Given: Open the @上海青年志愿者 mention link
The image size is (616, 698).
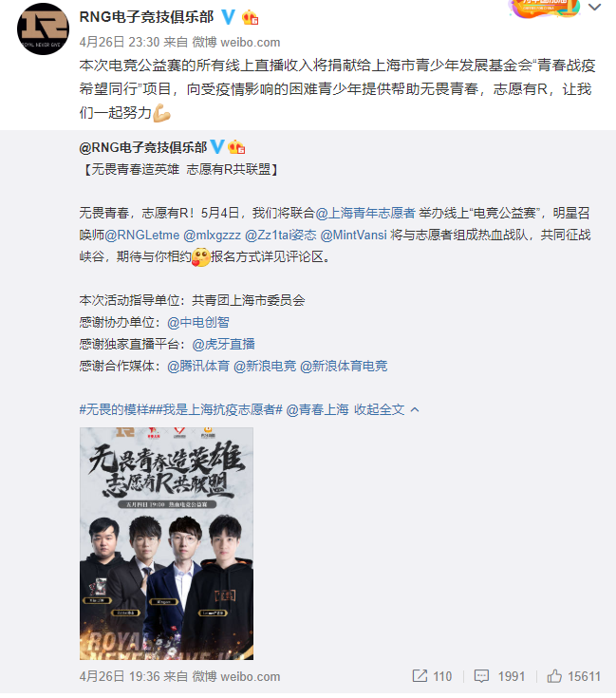Looking at the screenshot, I should (x=365, y=213).
